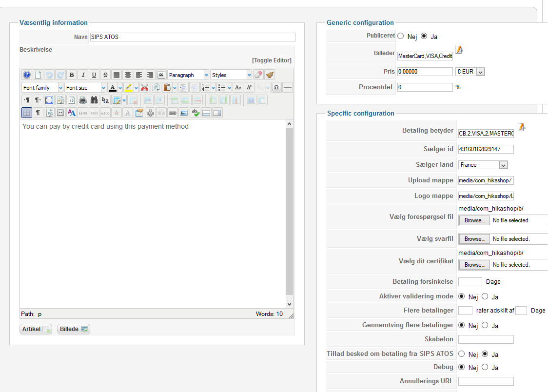Browse for Vælg forespørgsel fil

474,220
